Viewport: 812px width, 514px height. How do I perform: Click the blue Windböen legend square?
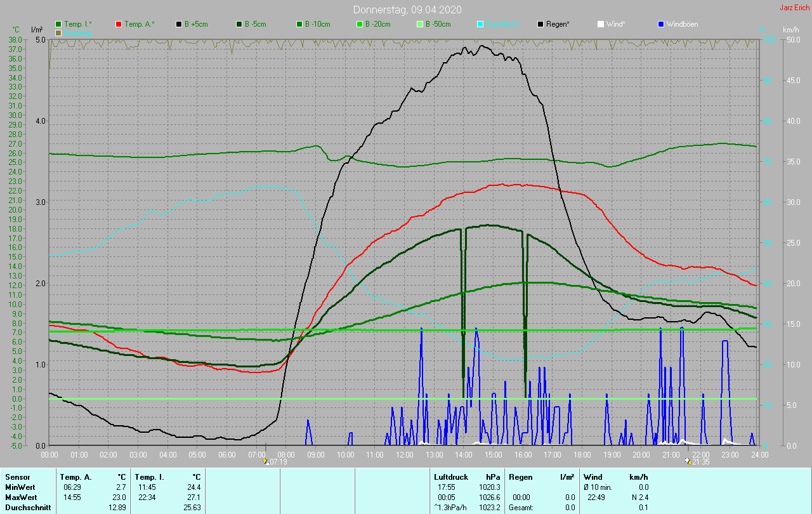(x=661, y=24)
